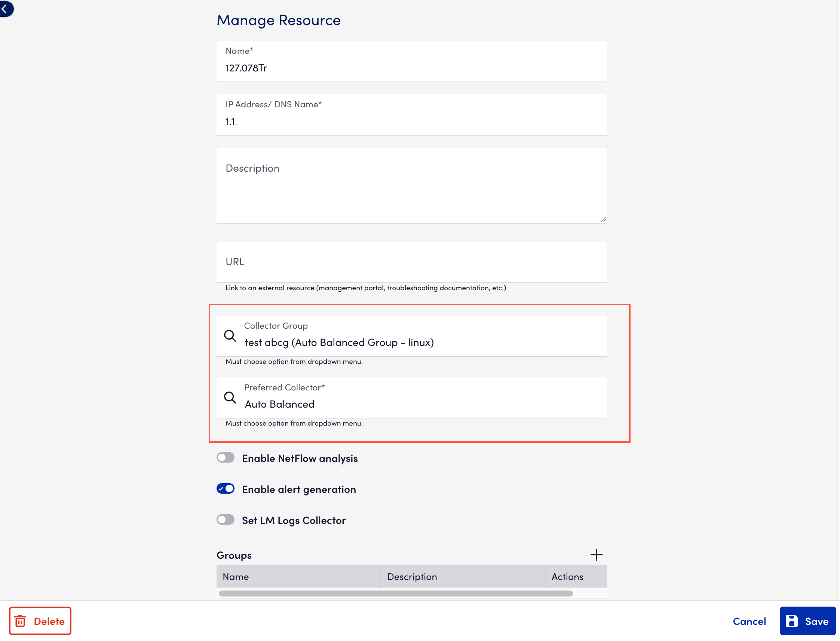Click the Groups section label
Screen dimensions: 840x641
[234, 555]
